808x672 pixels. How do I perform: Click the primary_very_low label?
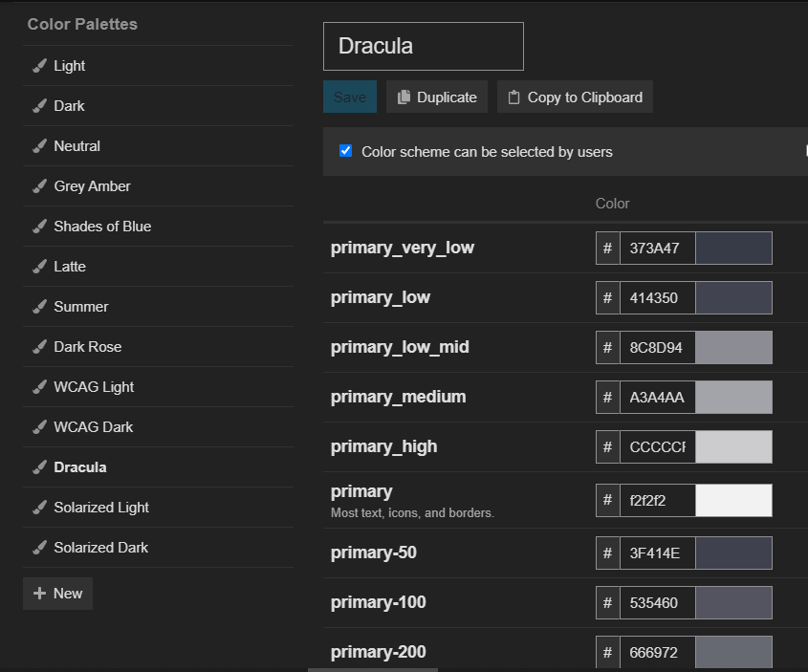point(403,248)
